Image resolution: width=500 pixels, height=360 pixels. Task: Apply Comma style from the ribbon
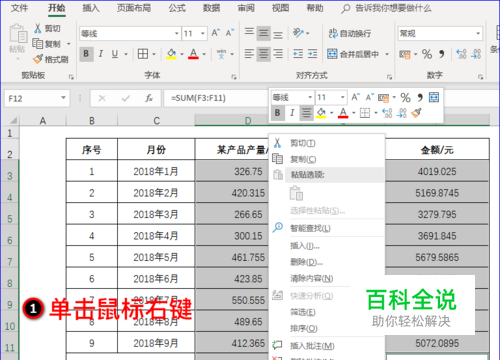442,54
